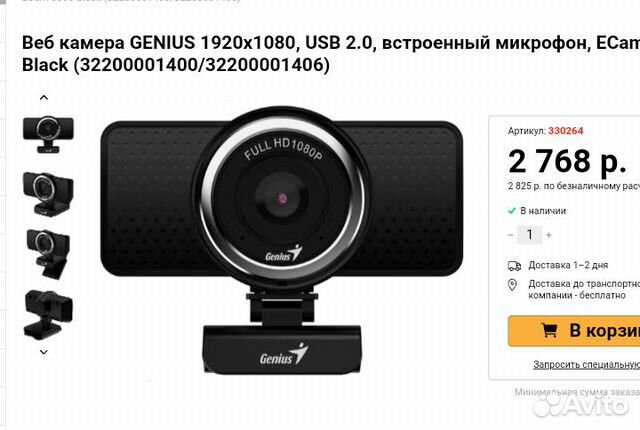Screen dimensions: 640x430
Task: Select the second angled webcam thumbnail
Action: coord(48,193)
